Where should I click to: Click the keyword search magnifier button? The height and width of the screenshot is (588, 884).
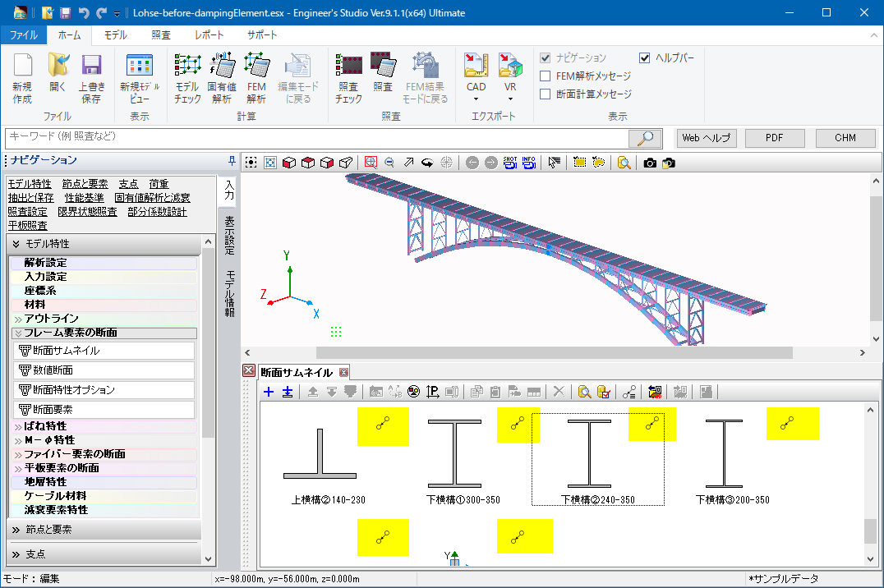coord(646,138)
